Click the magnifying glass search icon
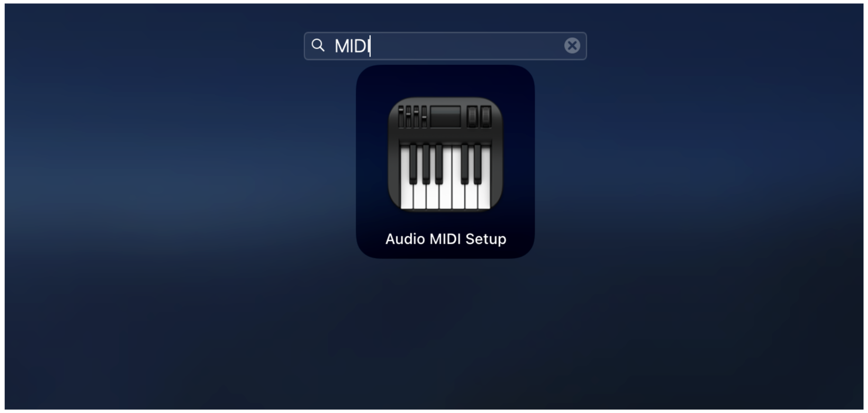Image resolution: width=868 pixels, height=413 pixels. coord(318,46)
